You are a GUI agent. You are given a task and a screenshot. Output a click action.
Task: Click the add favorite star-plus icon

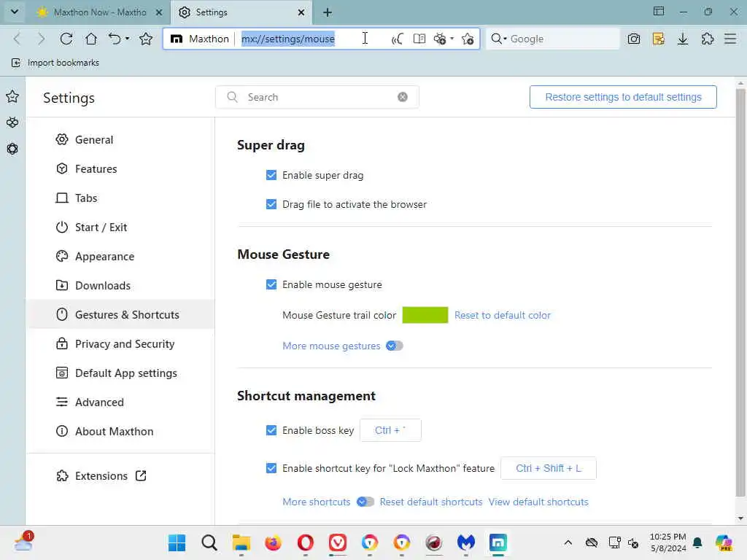[x=468, y=39]
